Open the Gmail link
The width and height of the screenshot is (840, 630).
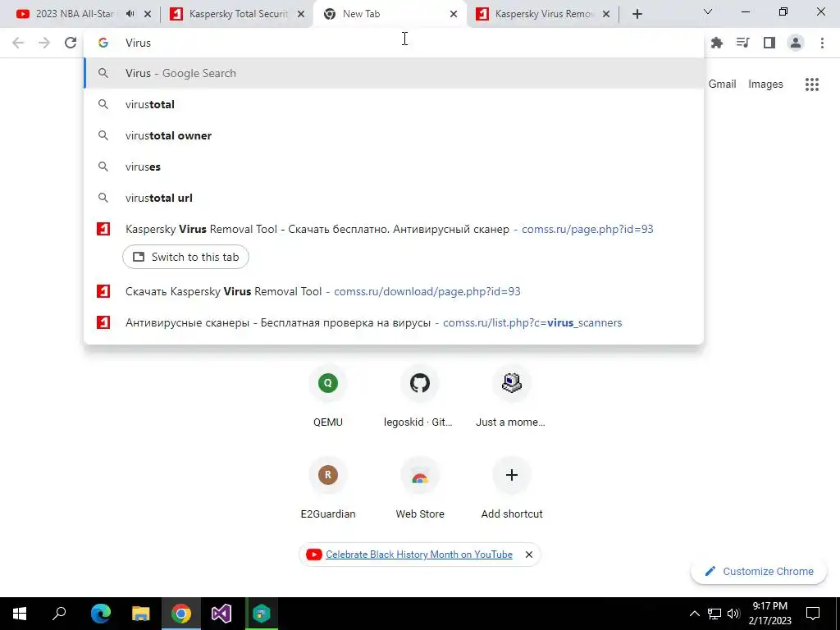[x=722, y=84]
